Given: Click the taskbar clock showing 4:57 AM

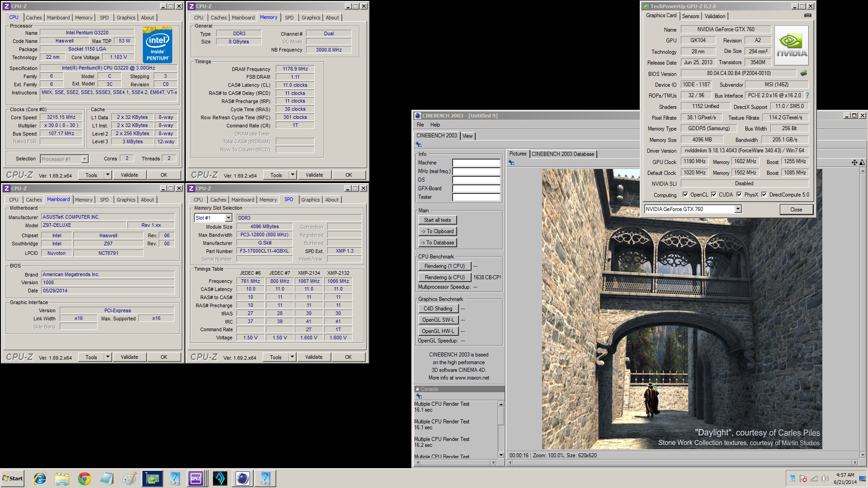Looking at the screenshot, I should pos(845,479).
